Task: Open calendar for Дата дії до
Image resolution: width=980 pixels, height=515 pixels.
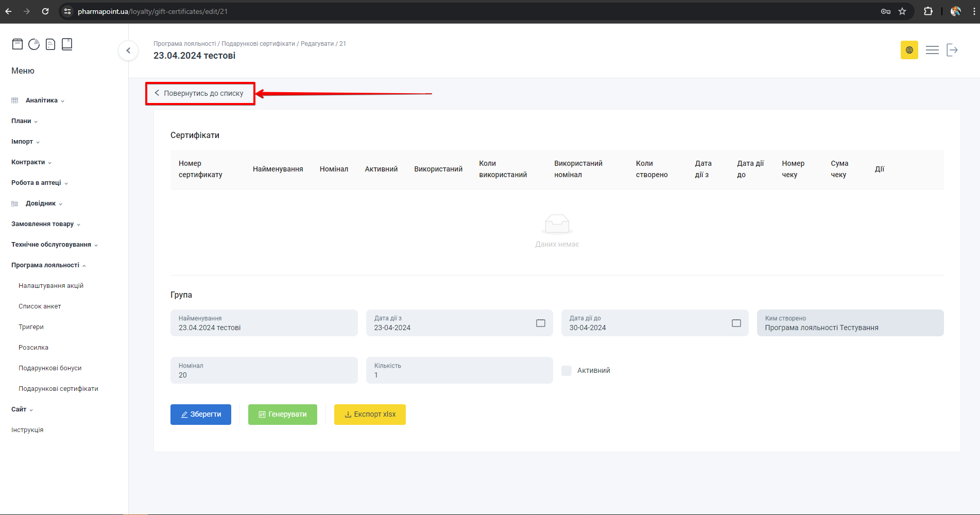Action: [x=736, y=323]
